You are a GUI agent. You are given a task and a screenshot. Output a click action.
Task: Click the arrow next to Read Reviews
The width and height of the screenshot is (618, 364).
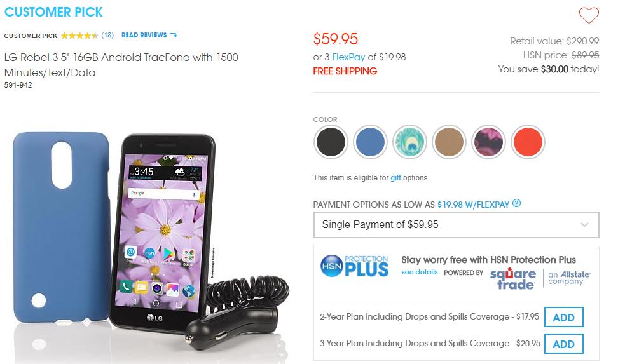click(174, 35)
